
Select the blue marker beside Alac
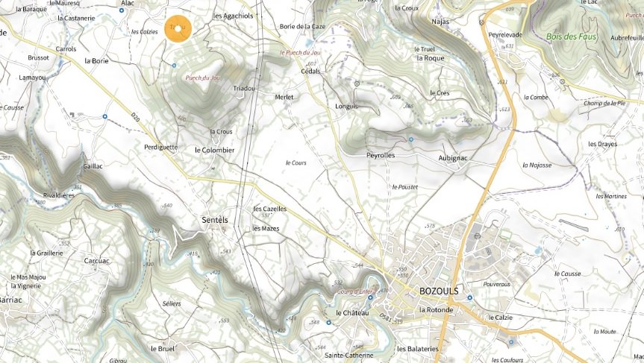[x=122, y=10]
